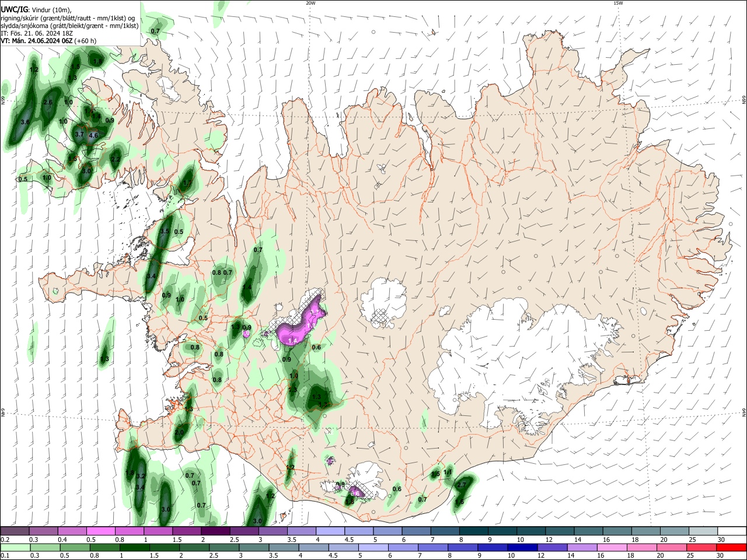Click the pale green 0.1 mm rain legend swatch
This screenshot has height=560, width=747.
point(15,548)
